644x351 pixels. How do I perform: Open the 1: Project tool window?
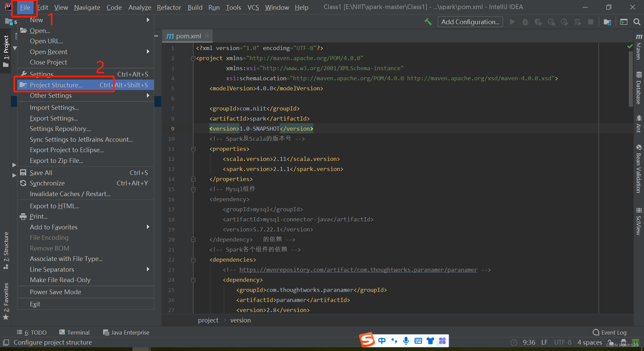(6, 51)
